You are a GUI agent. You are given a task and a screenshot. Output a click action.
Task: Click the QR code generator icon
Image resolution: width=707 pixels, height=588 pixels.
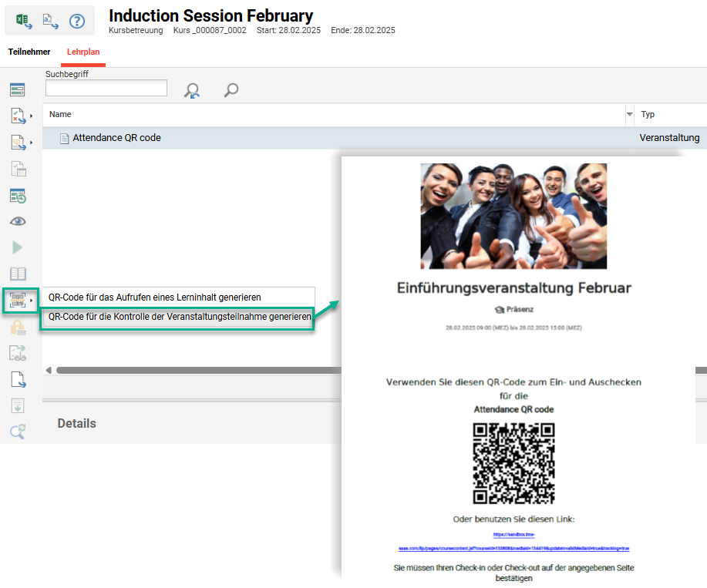pyautogui.click(x=18, y=300)
